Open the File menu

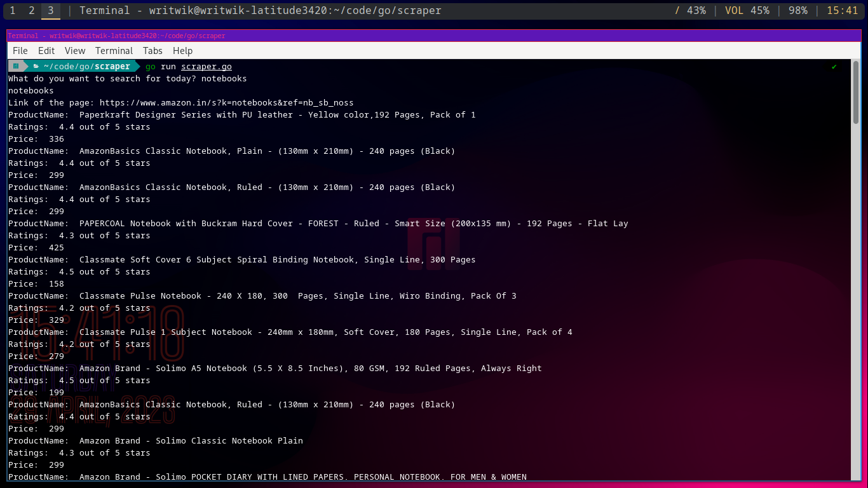(20, 50)
